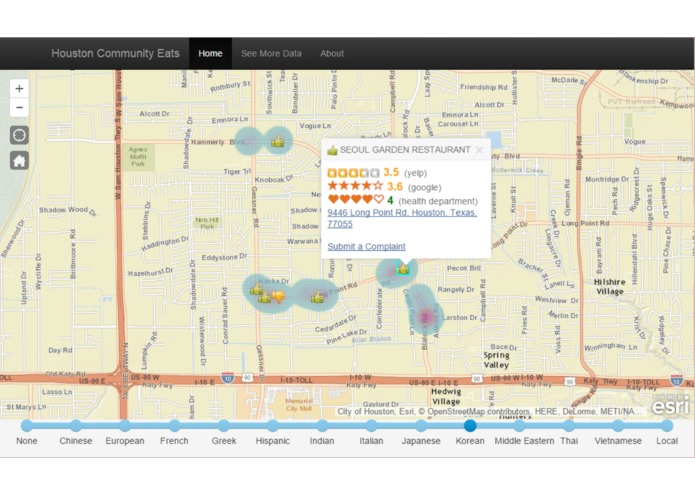This screenshot has width=695, height=494.
Task: Select highlighted Seoul Garden thumbs-up marker
Action: coord(403,268)
